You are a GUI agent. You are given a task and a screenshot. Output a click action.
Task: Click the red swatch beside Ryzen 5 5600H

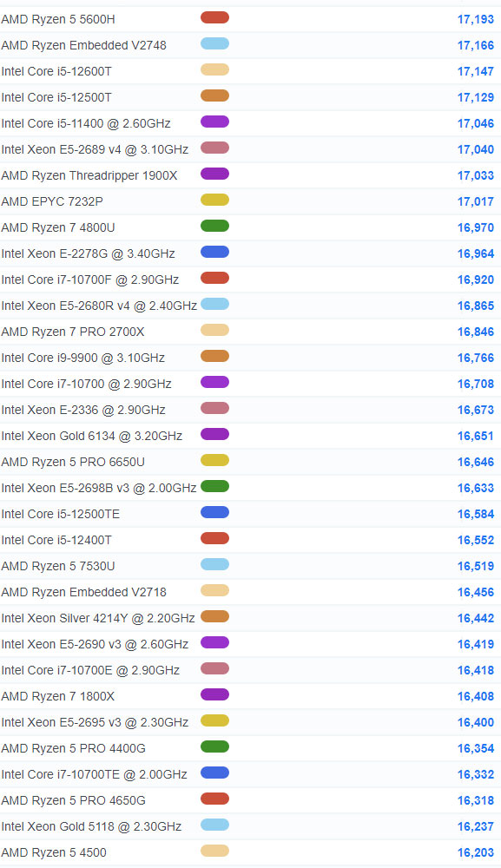(214, 17)
